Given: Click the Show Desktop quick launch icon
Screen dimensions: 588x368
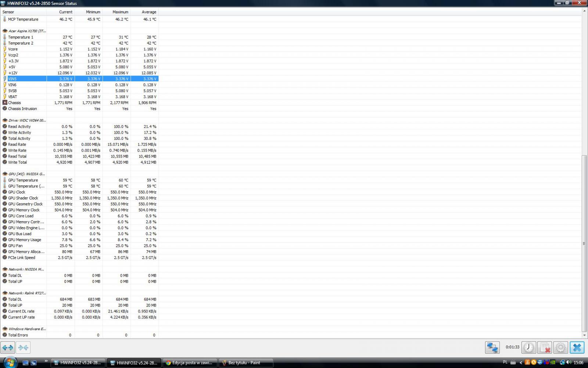Looking at the screenshot, I should pyautogui.click(x=25, y=363).
